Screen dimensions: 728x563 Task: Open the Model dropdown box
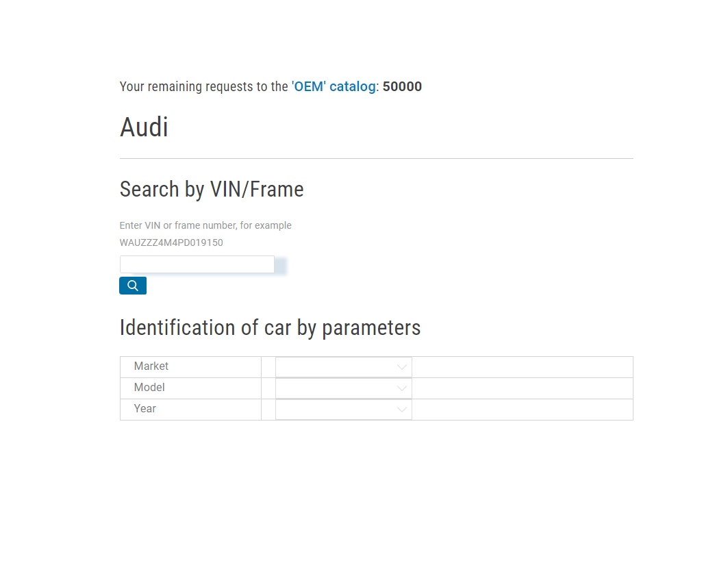336,388
